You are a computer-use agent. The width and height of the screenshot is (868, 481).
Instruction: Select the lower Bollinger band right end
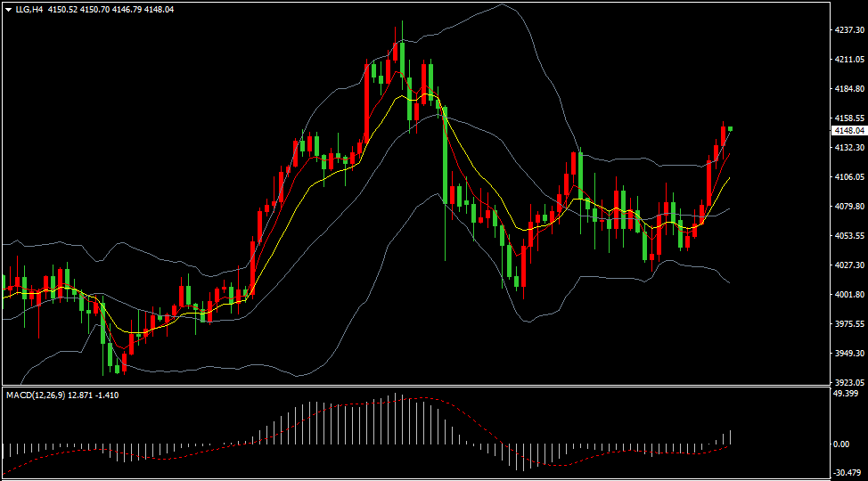pyautogui.click(x=729, y=282)
